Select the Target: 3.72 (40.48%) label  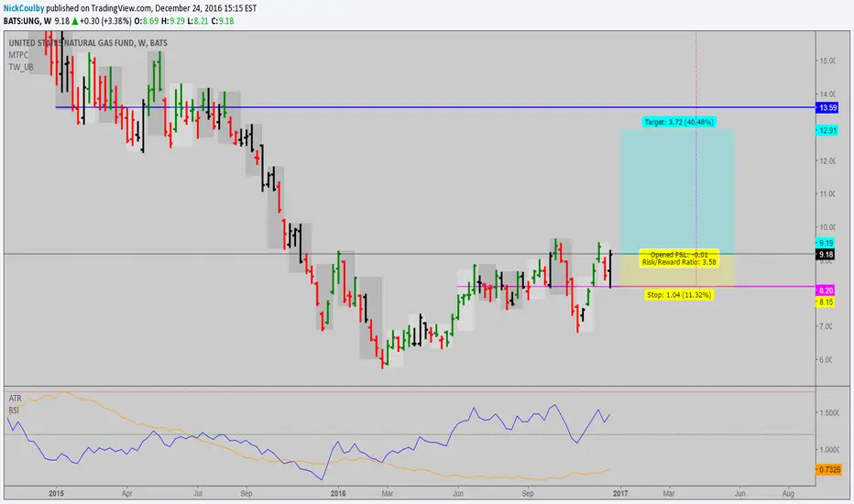pos(679,122)
